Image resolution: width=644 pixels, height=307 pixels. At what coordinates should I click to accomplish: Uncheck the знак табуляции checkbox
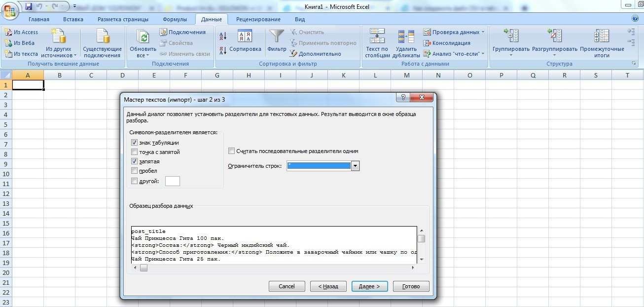pos(135,143)
